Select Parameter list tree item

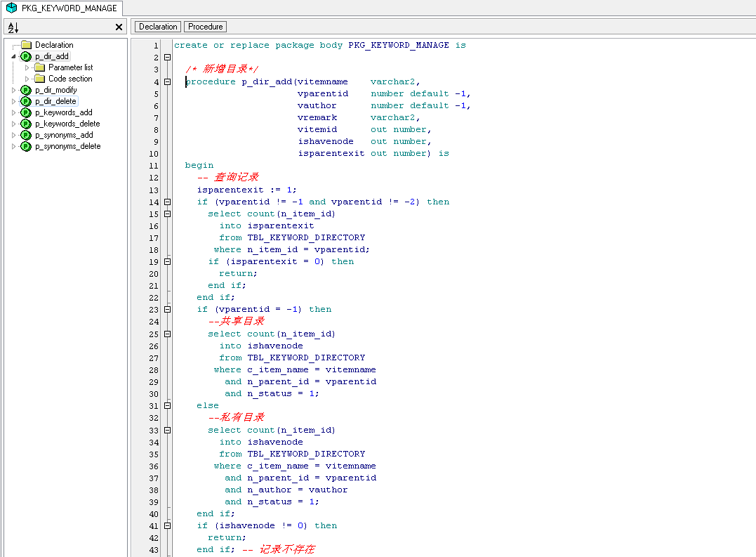point(70,67)
